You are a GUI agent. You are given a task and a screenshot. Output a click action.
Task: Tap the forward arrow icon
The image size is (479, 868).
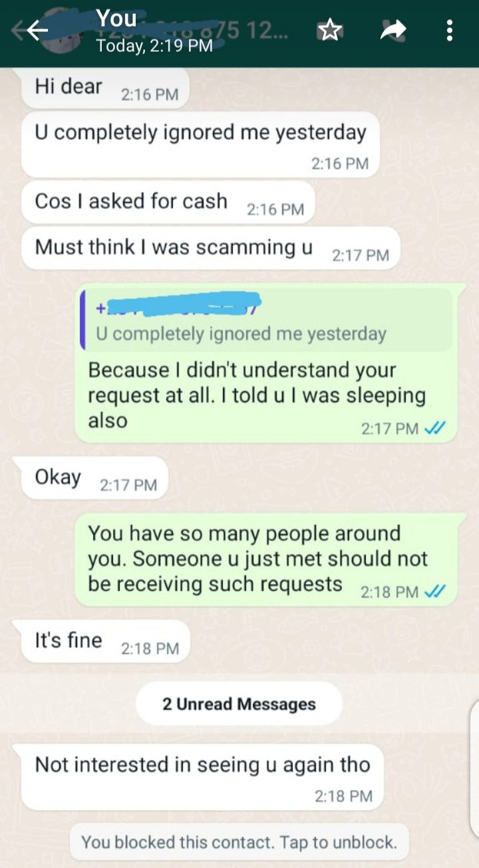393,30
